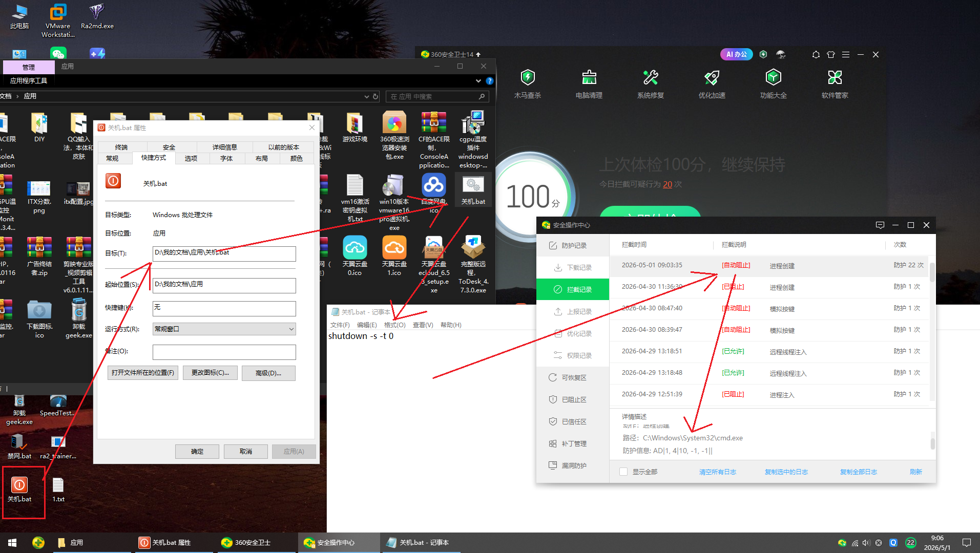Image resolution: width=980 pixels, height=553 pixels.
Task: Open 系统修复 tool in 360安全卫士
Action: pyautogui.click(x=651, y=84)
